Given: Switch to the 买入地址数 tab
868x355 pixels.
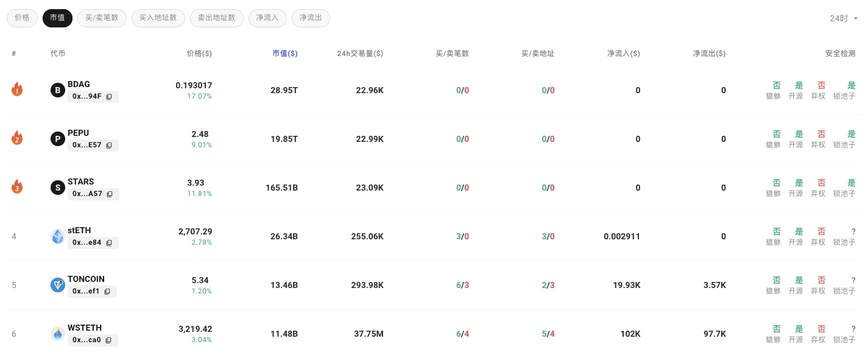Looking at the screenshot, I should pos(158,18).
